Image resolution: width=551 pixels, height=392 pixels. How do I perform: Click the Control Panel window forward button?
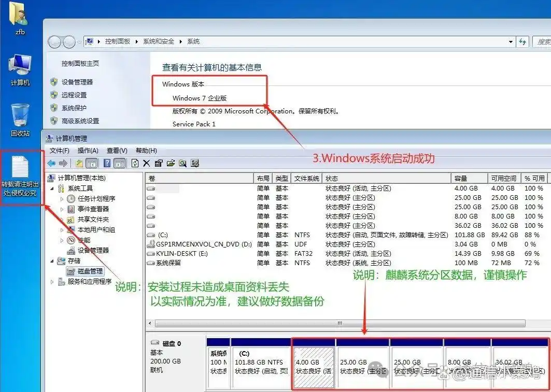click(69, 42)
